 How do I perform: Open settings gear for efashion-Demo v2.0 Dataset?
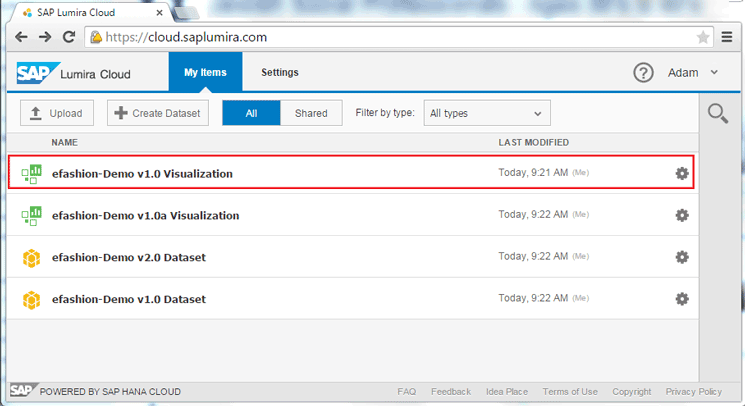click(x=682, y=257)
